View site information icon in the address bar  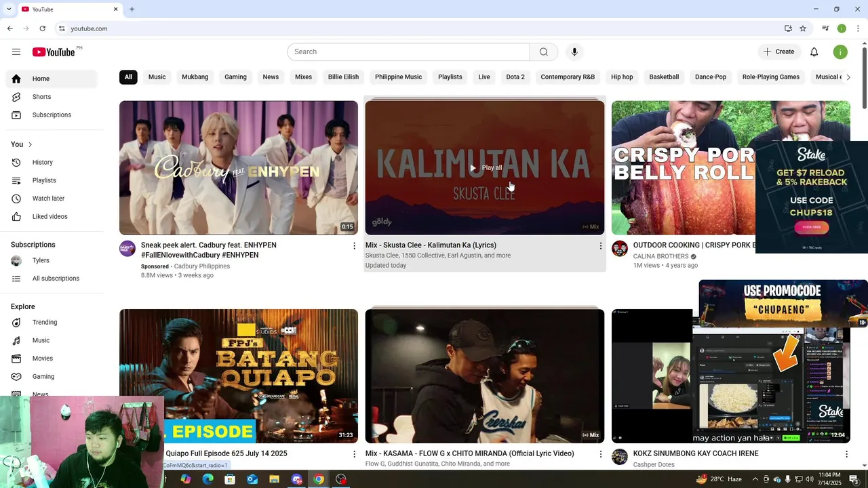[x=62, y=28]
